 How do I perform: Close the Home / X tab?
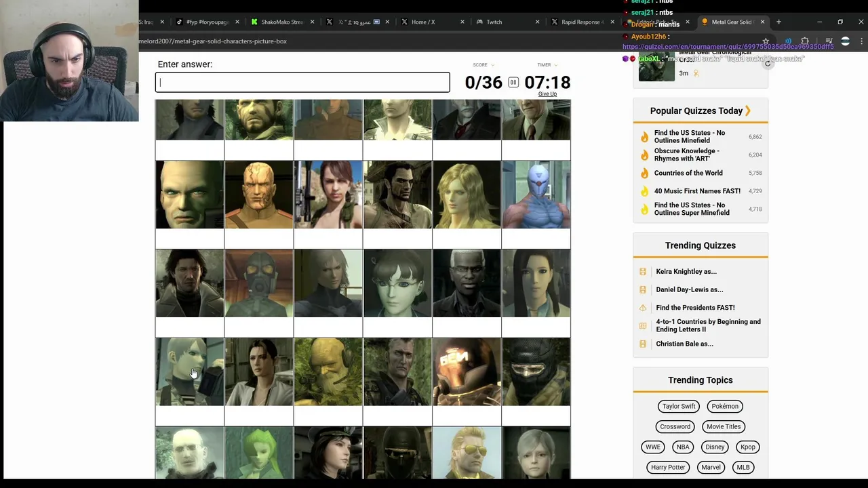pos(462,22)
